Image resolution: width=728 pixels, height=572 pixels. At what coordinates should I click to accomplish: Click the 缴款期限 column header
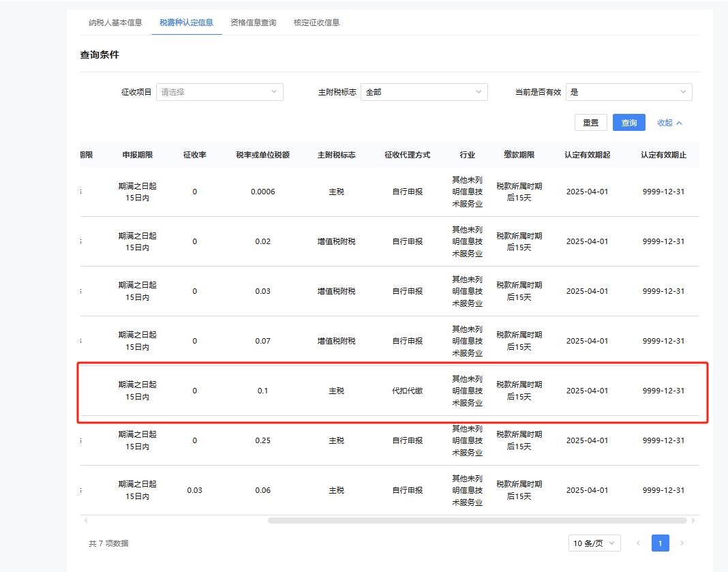click(519, 155)
